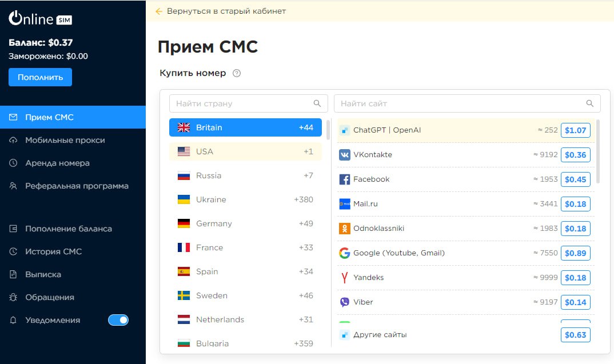Click the clock icon beside Аренда номера
Image resolution: width=614 pixels, height=364 pixels.
pos(13,163)
